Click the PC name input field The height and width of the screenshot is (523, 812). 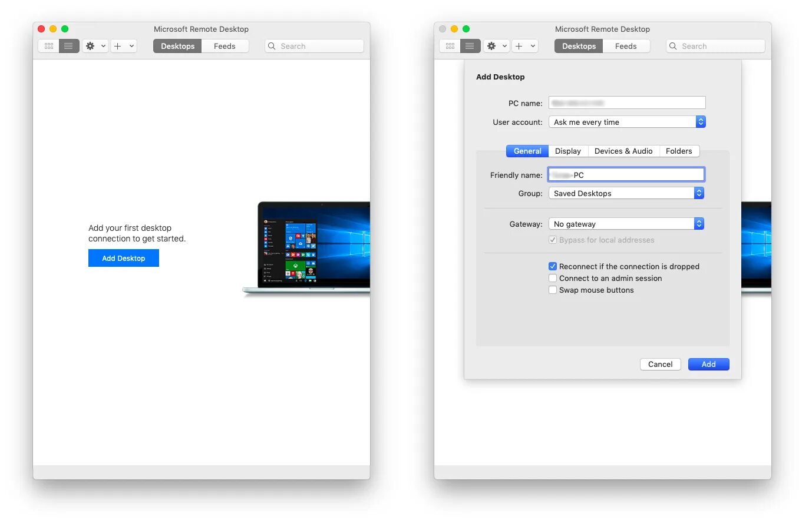(627, 103)
